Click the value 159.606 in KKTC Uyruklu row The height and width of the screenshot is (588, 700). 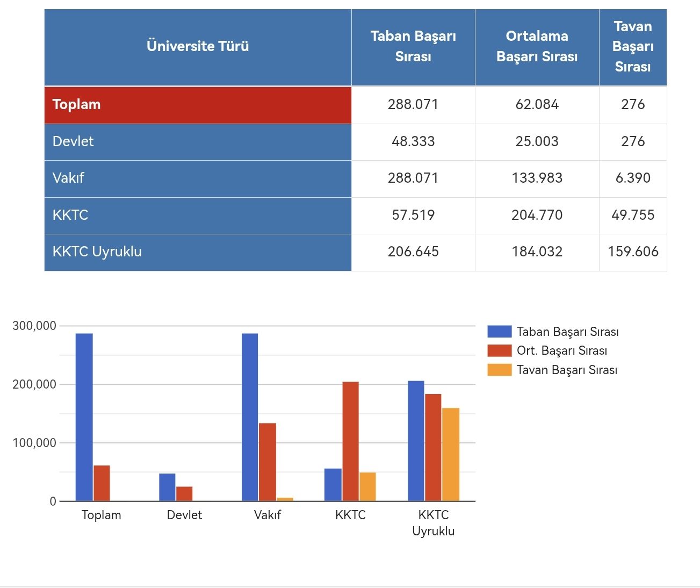pos(633,252)
